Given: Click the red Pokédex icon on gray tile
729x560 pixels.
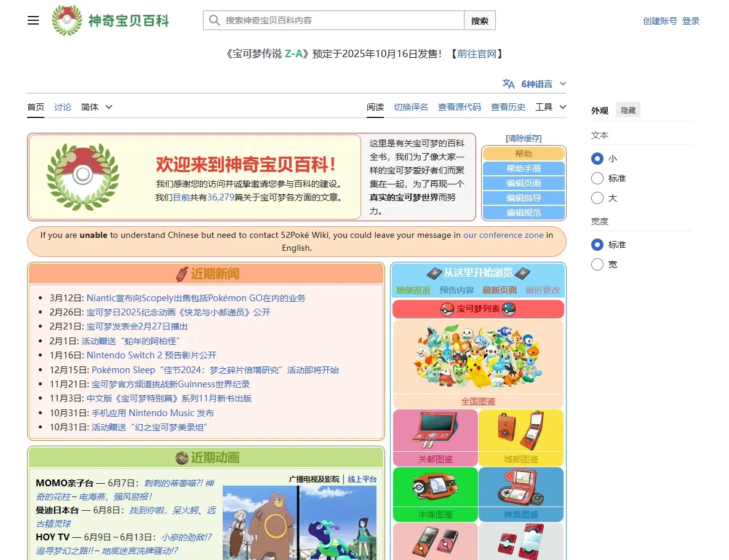Looking at the screenshot, I should pyautogui.click(x=520, y=542).
